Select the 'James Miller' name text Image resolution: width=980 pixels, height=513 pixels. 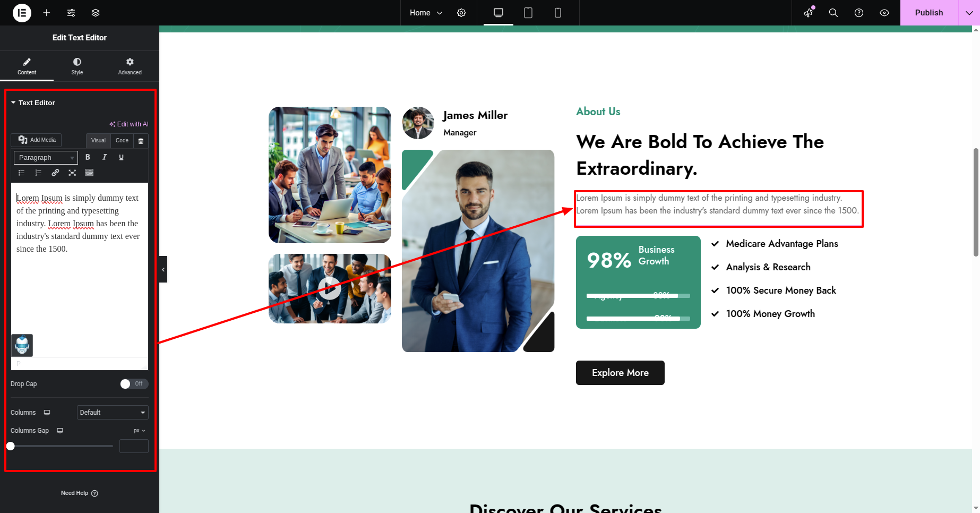point(475,115)
